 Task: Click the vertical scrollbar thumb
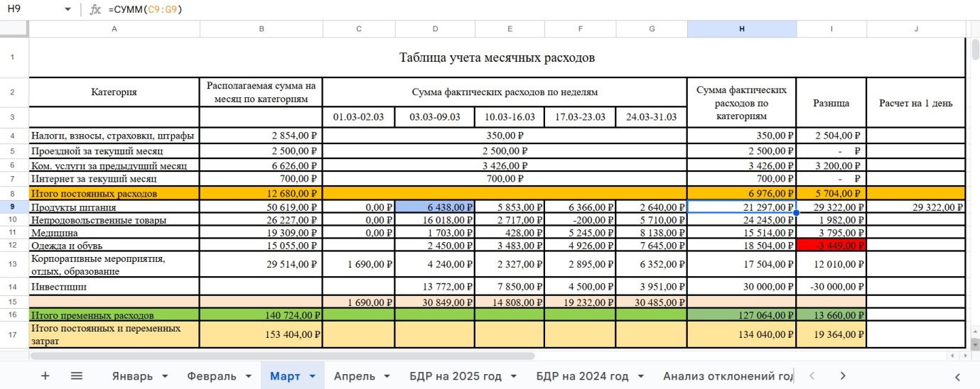point(974,50)
